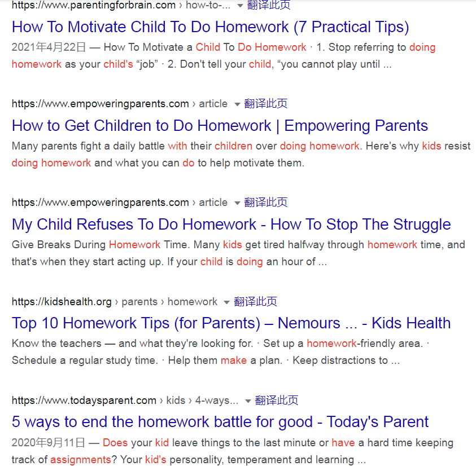476x466 pixels.
Task: Translate the todaysparent.com result page
Action: 277,401
